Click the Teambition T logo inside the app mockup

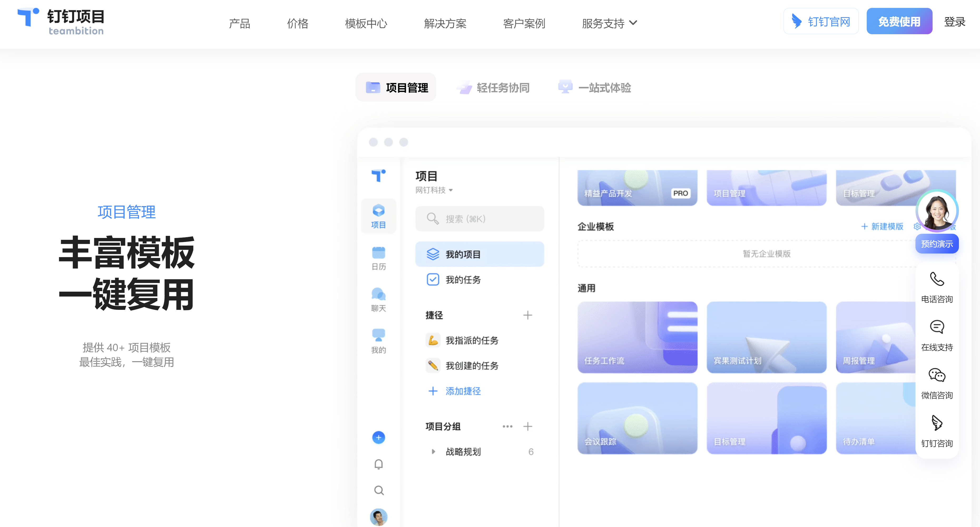tap(378, 176)
